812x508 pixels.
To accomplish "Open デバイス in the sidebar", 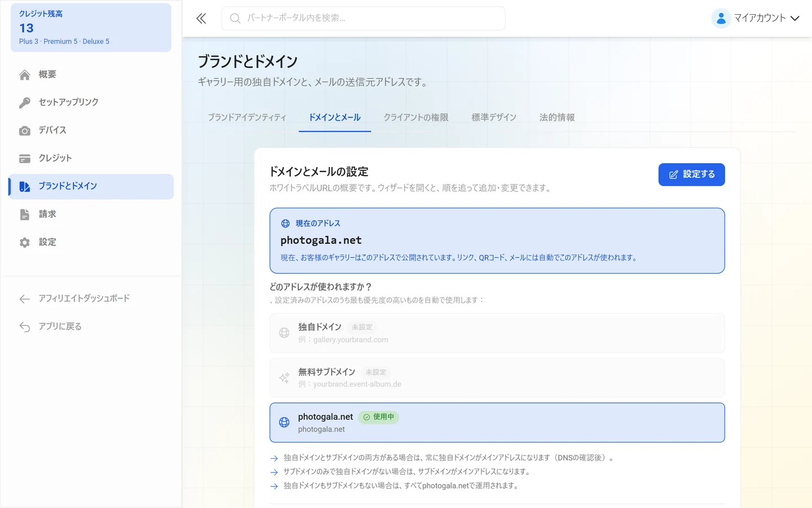I will point(91,130).
